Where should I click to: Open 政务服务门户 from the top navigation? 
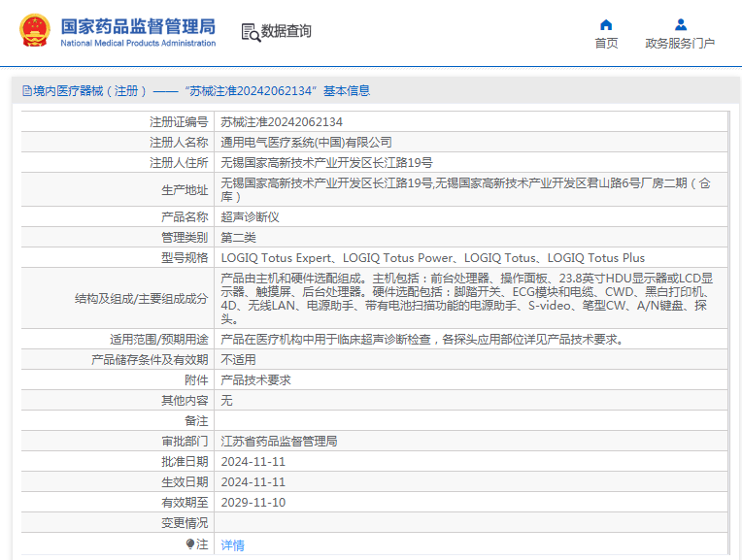tap(680, 44)
